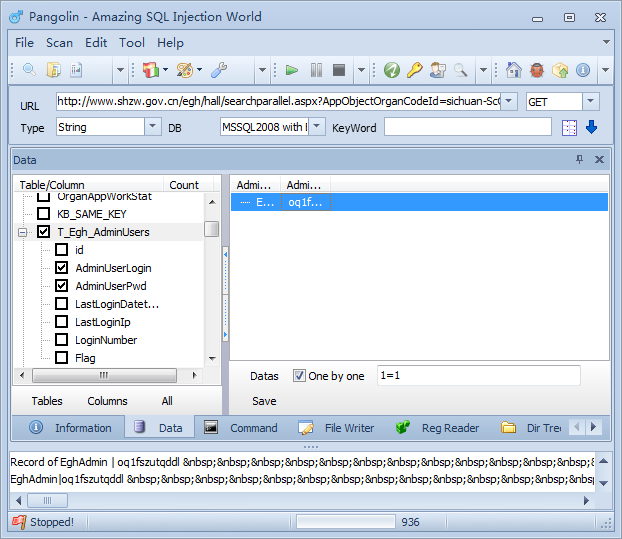Open the DB MSSQL2008 dropdown

(317, 127)
